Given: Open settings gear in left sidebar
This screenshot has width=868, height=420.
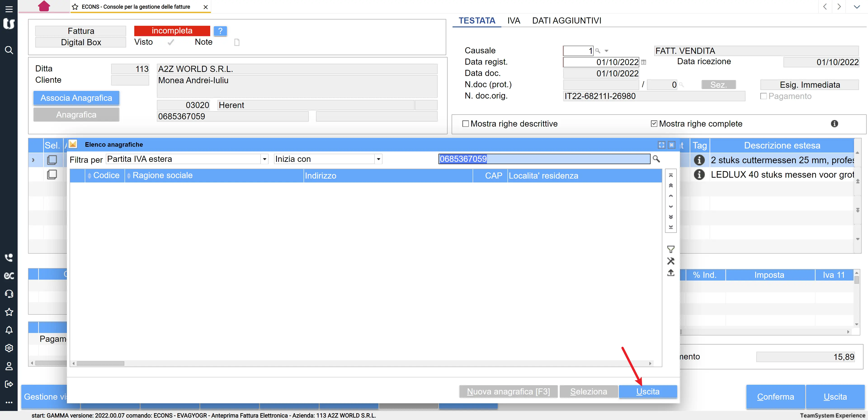Looking at the screenshot, I should tap(9, 348).
